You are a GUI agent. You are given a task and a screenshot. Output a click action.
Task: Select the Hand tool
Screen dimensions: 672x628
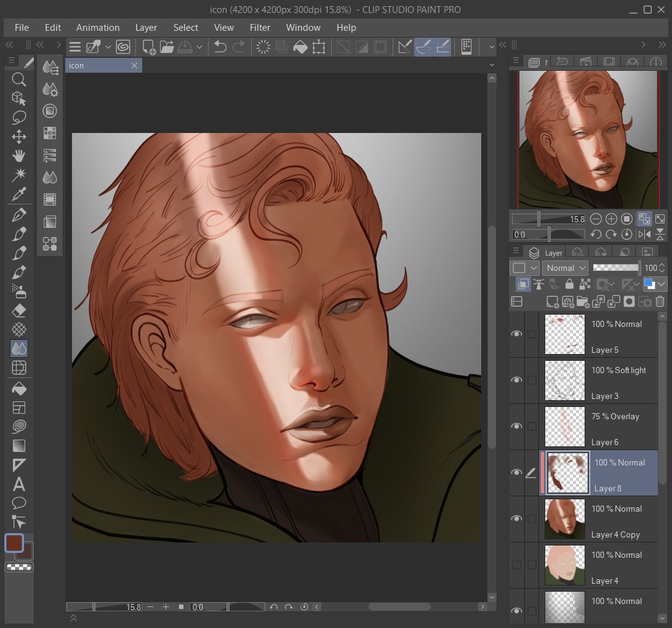coord(18,156)
